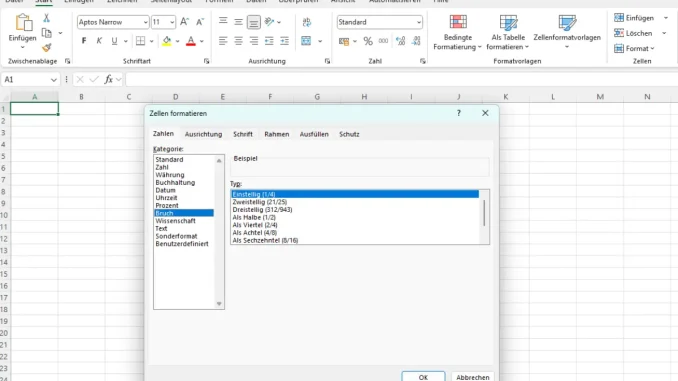The height and width of the screenshot is (381, 678).
Task: Apply the yellow fill color bucket
Action: tap(166, 41)
